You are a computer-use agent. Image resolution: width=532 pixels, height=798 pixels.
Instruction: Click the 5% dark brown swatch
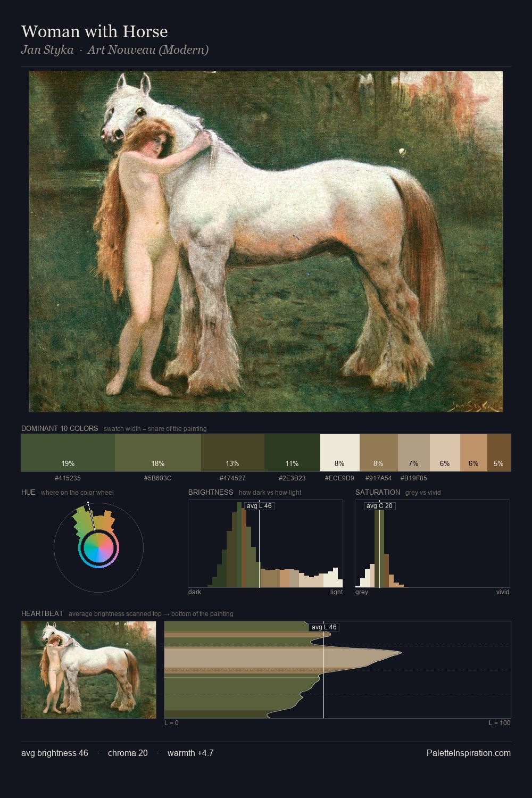[x=498, y=453]
